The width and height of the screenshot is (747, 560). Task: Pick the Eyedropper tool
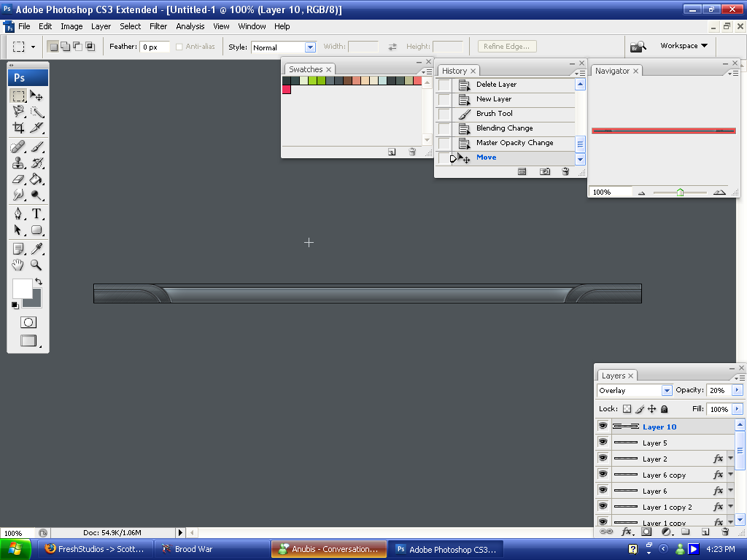click(x=36, y=249)
